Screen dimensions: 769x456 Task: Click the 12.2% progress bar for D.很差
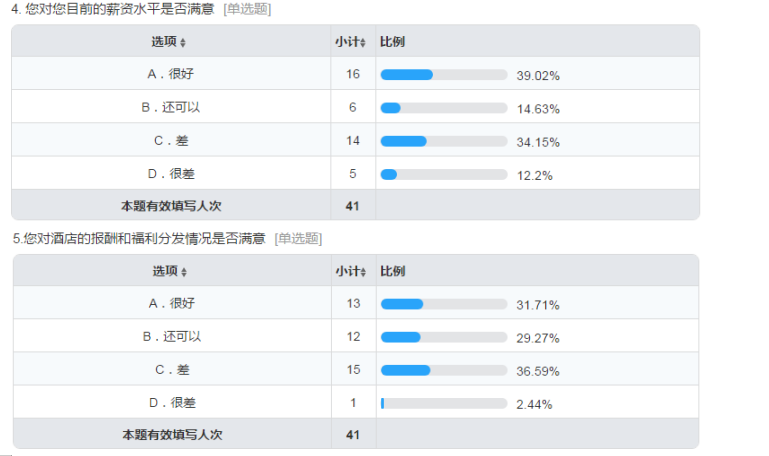(x=444, y=175)
